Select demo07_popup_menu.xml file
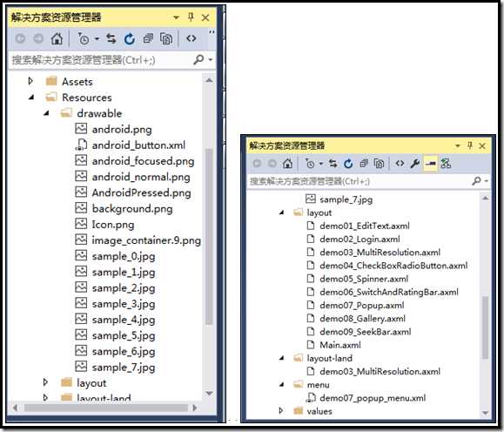This screenshot has width=504, height=432. 373,398
